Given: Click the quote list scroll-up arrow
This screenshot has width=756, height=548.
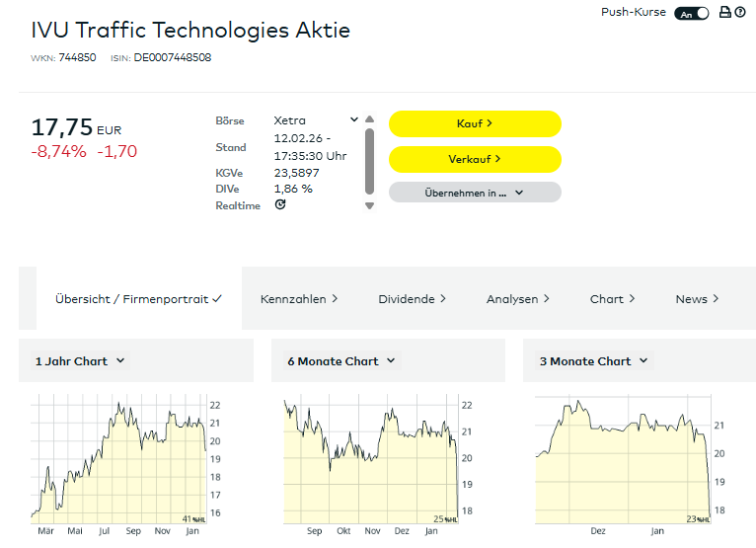Looking at the screenshot, I should [370, 118].
